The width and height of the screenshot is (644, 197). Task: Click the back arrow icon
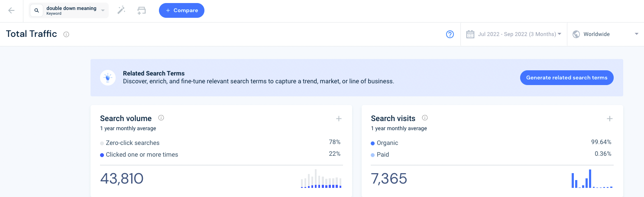click(x=12, y=10)
